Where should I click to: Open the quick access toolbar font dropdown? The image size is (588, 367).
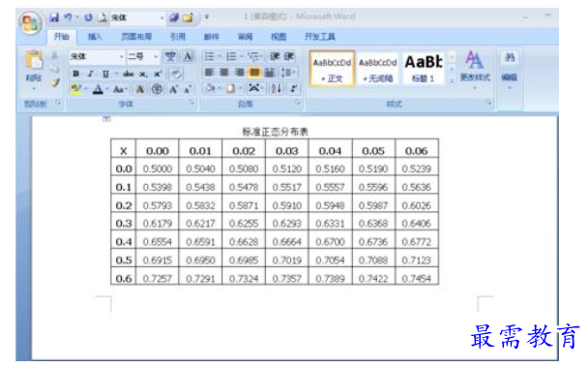[x=162, y=17]
